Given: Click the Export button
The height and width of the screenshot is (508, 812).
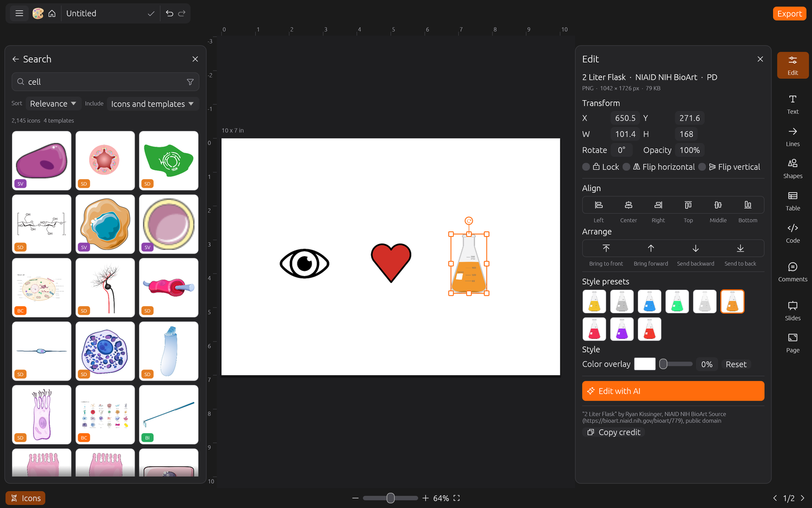Looking at the screenshot, I should click(x=789, y=13).
